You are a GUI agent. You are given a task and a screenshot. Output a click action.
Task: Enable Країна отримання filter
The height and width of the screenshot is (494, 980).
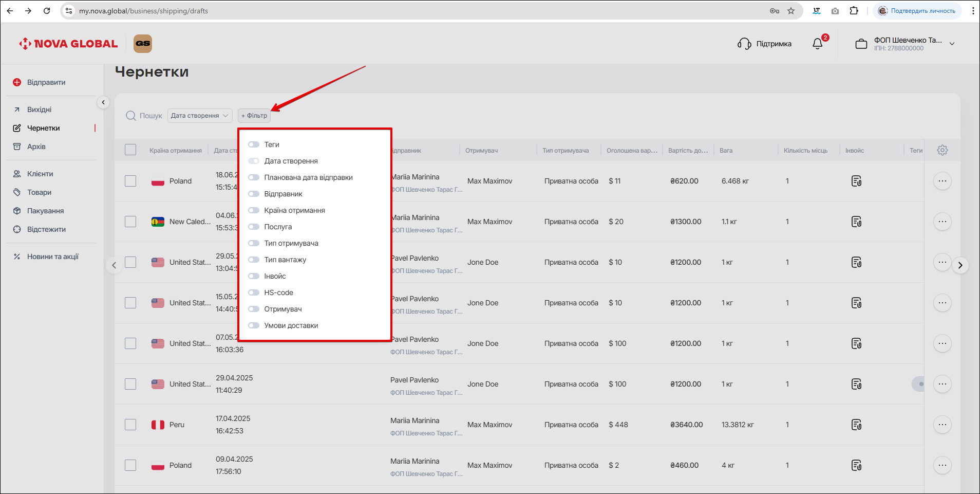(254, 210)
